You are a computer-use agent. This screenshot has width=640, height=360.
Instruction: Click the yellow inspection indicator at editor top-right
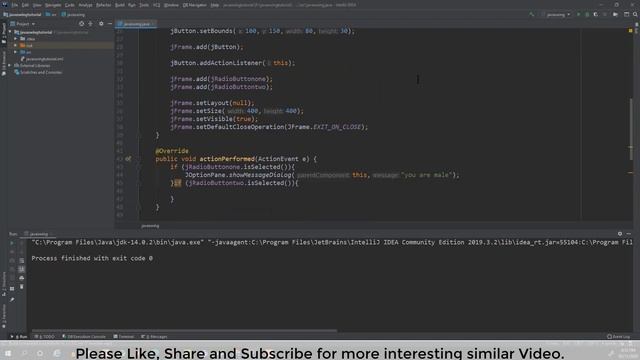(x=631, y=31)
